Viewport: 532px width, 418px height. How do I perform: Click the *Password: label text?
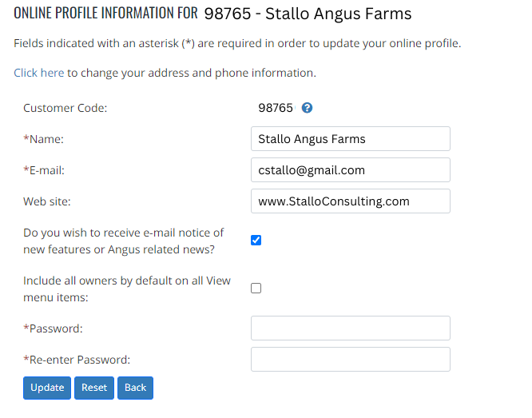(53, 328)
